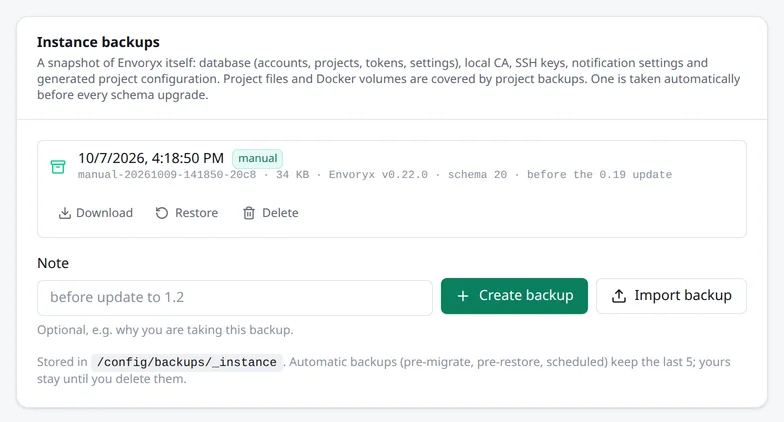Click the 'schema 20' text
Image resolution: width=784 pixels, height=422 pixels.
click(477, 174)
